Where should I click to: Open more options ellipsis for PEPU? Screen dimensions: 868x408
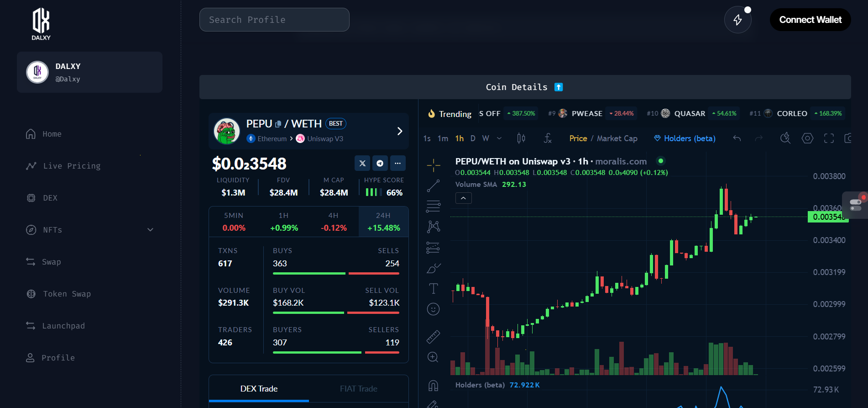point(397,163)
